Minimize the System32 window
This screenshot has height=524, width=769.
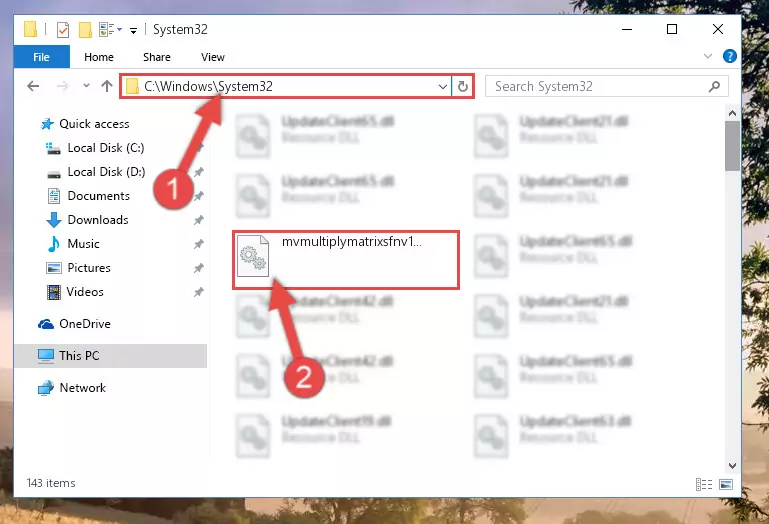pos(626,29)
